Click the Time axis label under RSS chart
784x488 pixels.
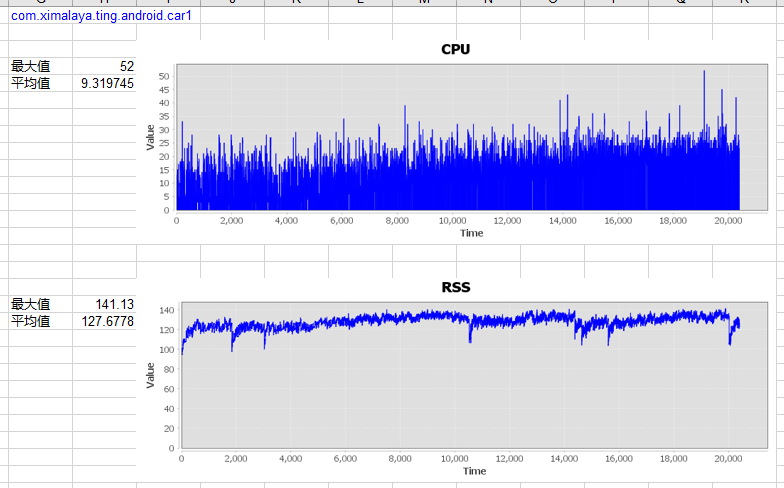(x=474, y=471)
